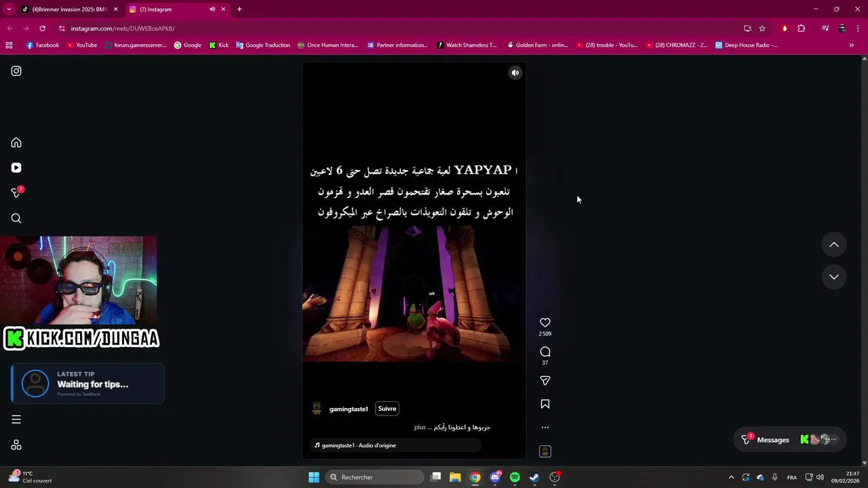Switch the FRA keyboard language indicator
868x488 pixels.
click(x=792, y=477)
